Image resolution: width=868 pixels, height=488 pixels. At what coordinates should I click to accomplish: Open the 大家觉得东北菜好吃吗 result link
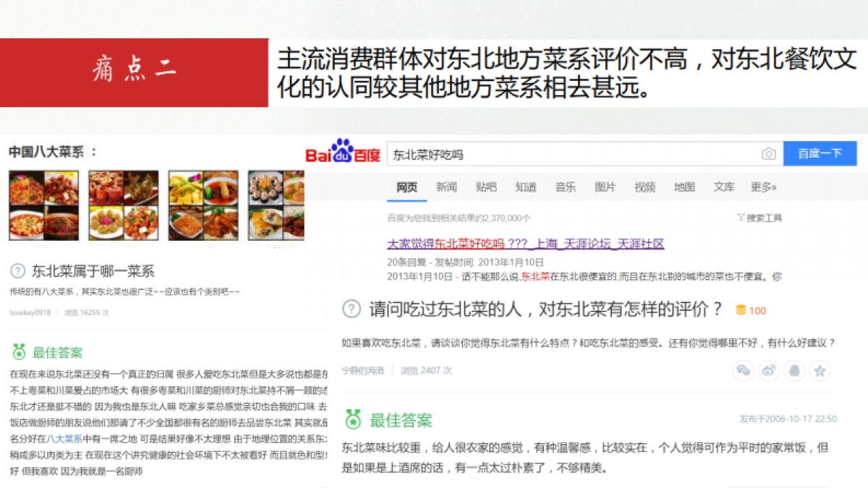click(x=525, y=244)
